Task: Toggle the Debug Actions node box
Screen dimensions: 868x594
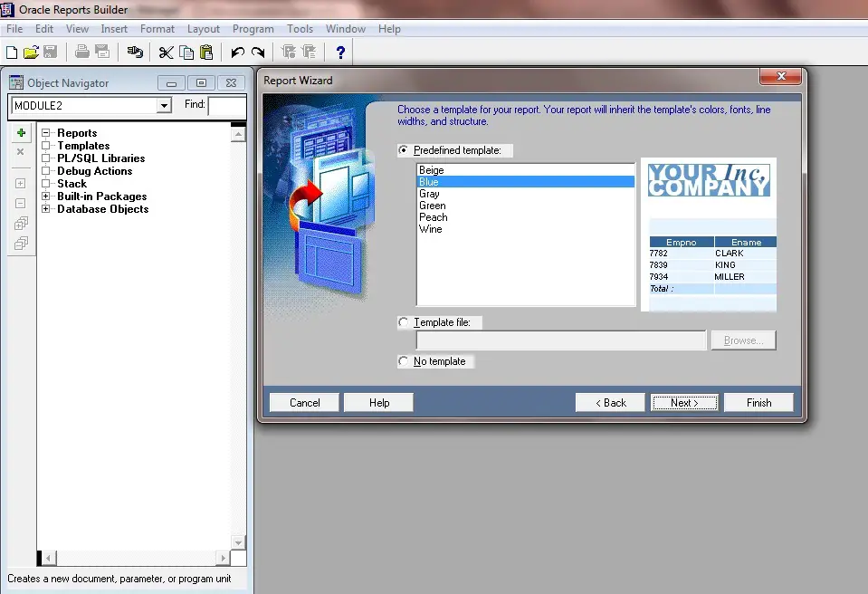Action: pos(46,171)
